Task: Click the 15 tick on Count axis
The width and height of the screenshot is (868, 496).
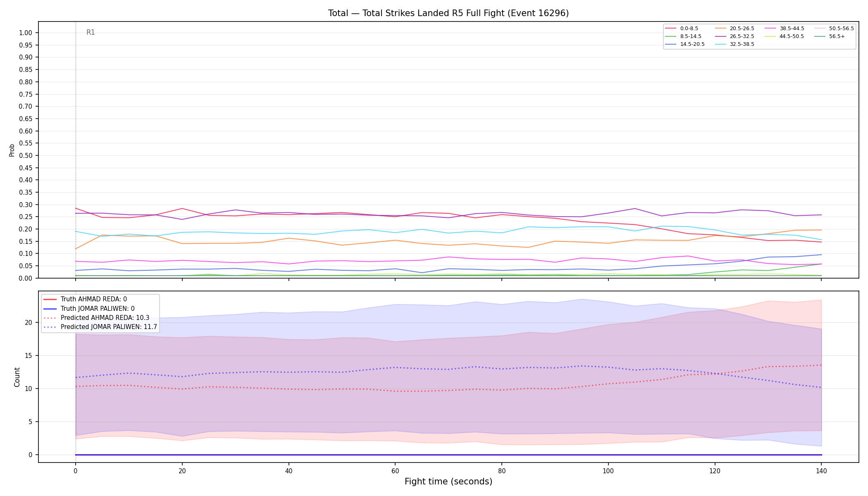Action: click(29, 356)
